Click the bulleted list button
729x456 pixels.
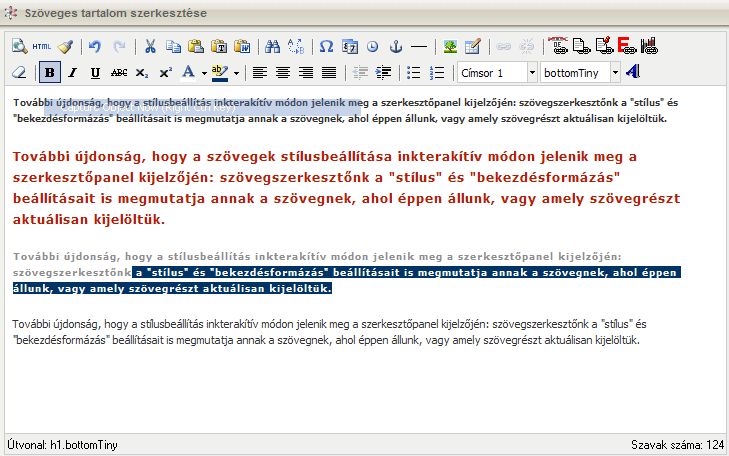point(414,73)
